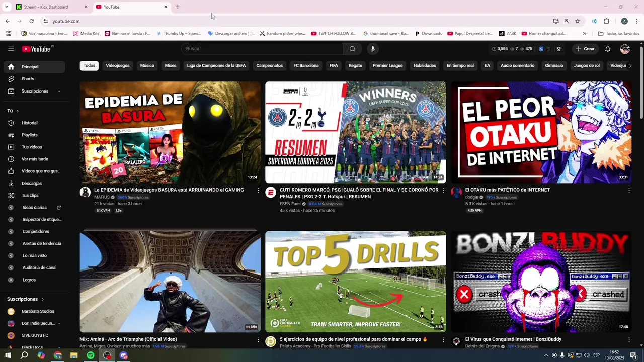Open the vidIQ list menu icon
This screenshot has height=362, width=644.
548,49
